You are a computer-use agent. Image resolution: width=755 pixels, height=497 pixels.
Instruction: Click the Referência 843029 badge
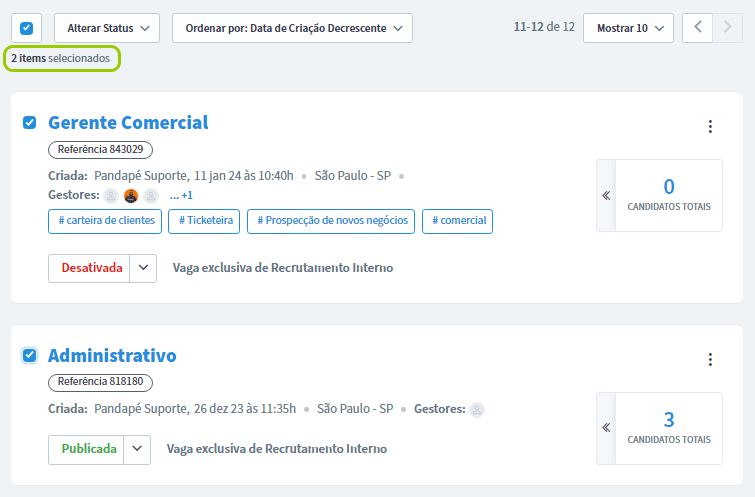pyautogui.click(x=100, y=149)
